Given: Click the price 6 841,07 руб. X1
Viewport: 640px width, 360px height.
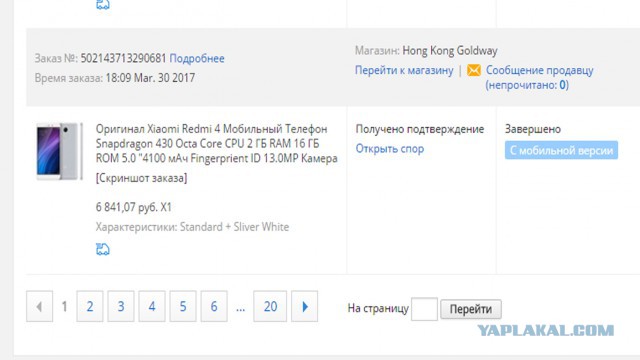Looking at the screenshot, I should point(133,207).
